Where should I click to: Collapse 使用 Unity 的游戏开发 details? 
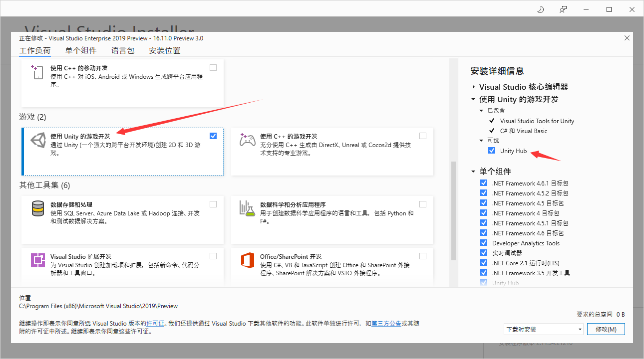(473, 99)
